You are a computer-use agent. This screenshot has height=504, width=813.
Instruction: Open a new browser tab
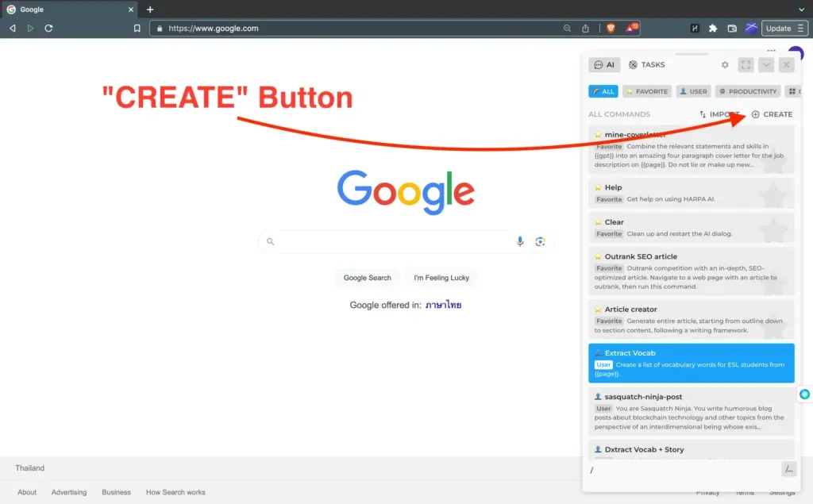[x=150, y=10]
